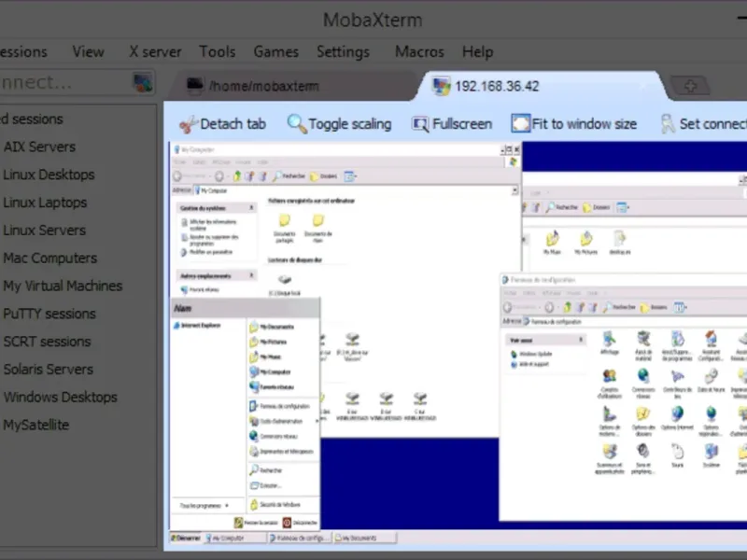
Task: Collapse the Autres emplacements panel
Action: pos(251,275)
